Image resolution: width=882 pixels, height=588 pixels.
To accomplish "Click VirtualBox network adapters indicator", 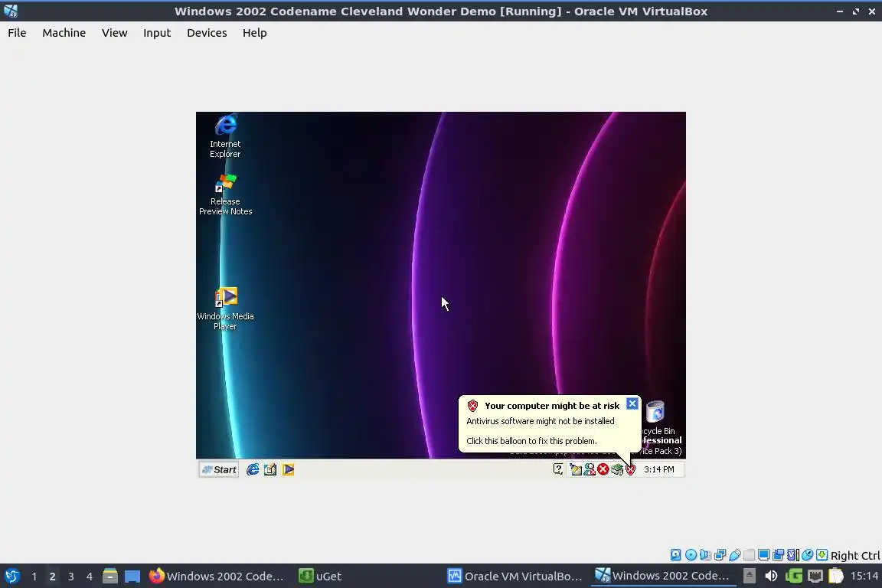I will [x=720, y=555].
